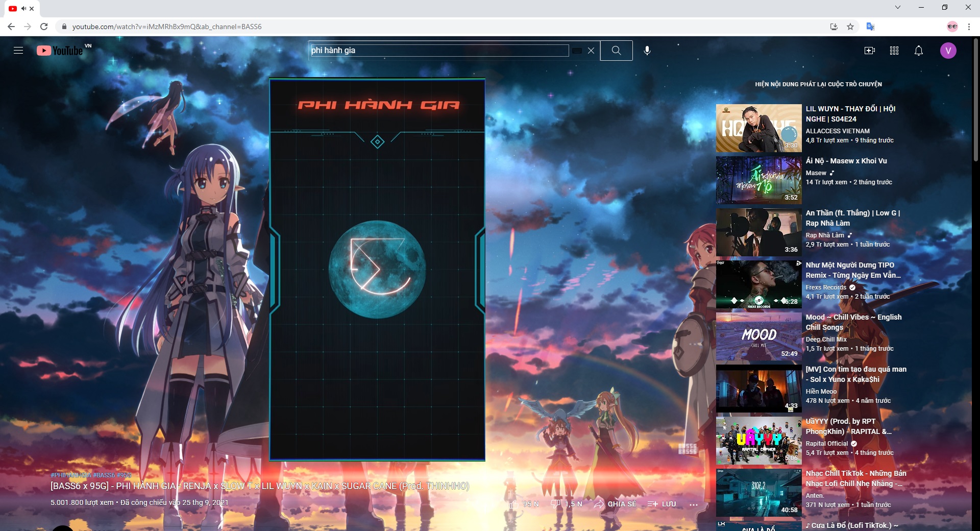Click the 'ALLACCESS VIETNAM' channel name
Image resolution: width=980 pixels, height=531 pixels.
pos(838,131)
